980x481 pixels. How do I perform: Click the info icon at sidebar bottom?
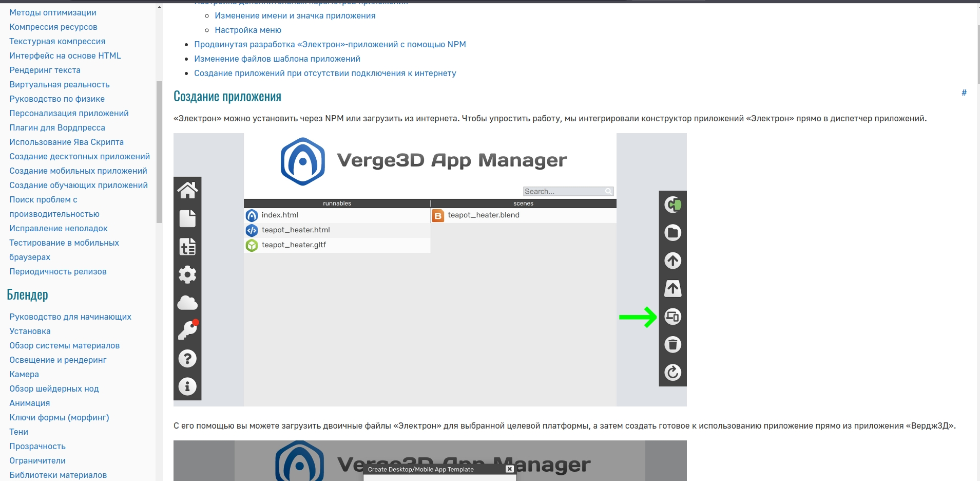click(187, 386)
